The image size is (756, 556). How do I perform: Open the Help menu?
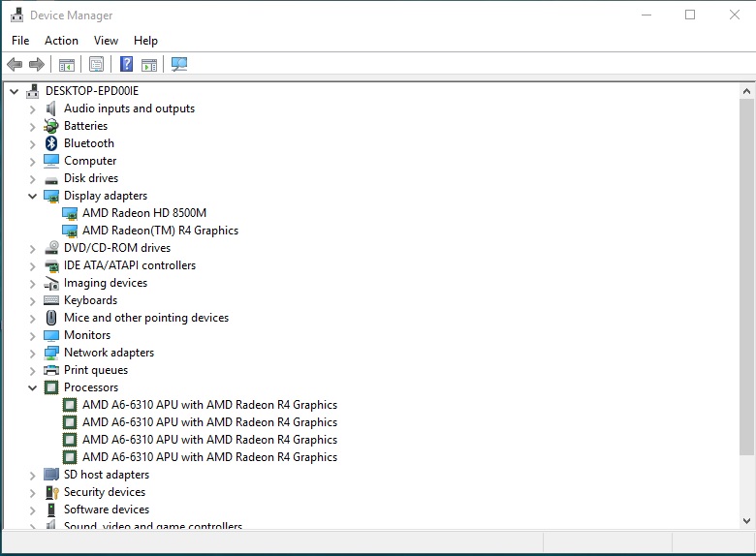click(145, 41)
